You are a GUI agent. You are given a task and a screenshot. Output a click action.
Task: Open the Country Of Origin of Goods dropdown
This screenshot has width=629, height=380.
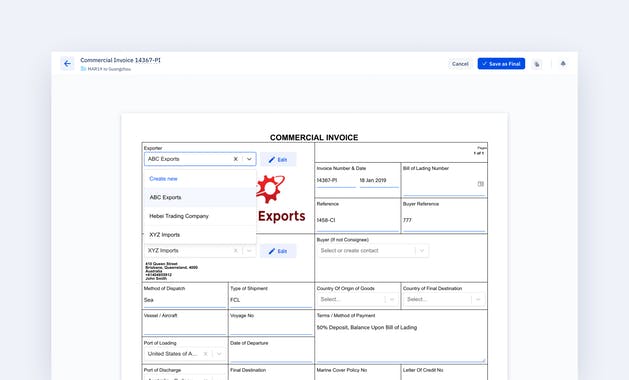(357, 299)
